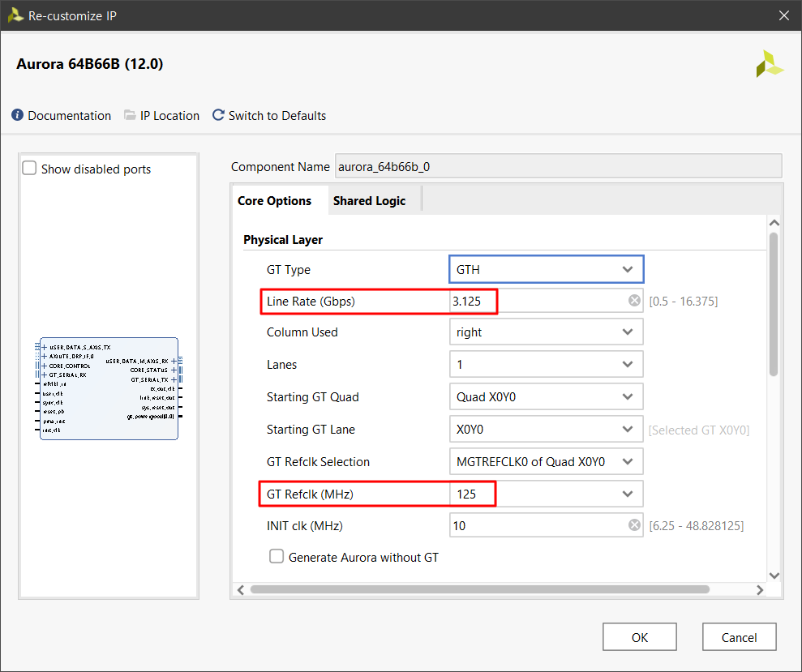This screenshot has height=672, width=802.
Task: Open the GT Refclk (MHz) dropdown
Action: point(547,494)
